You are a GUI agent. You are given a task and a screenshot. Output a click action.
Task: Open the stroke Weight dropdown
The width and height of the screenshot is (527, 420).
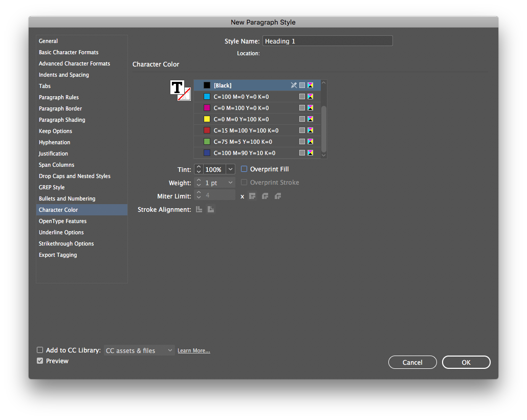230,183
